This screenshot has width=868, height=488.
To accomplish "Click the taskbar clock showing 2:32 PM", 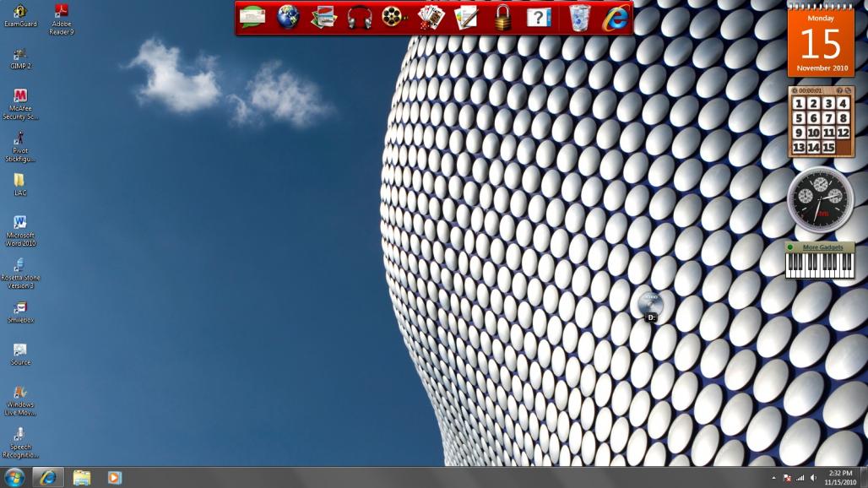I will coord(839,477).
